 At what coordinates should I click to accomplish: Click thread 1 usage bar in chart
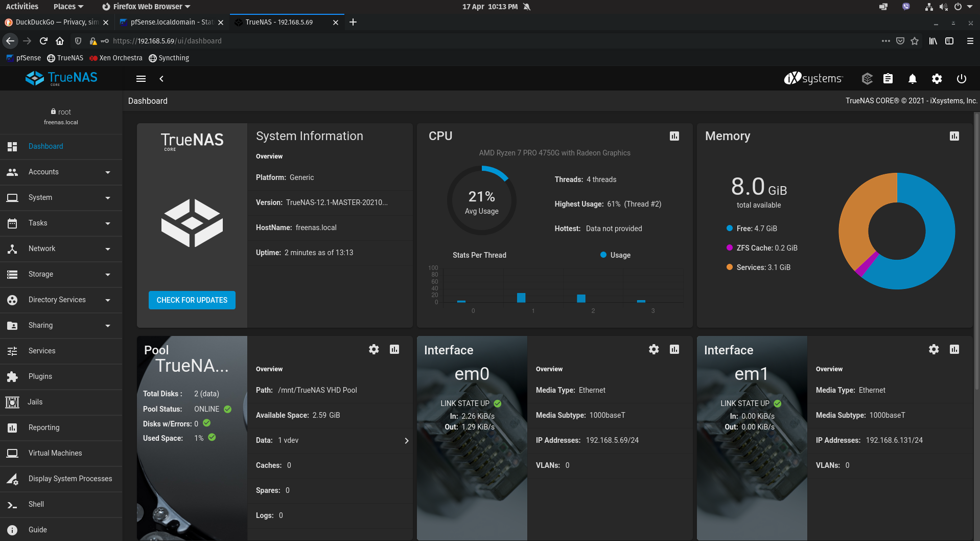click(x=521, y=298)
